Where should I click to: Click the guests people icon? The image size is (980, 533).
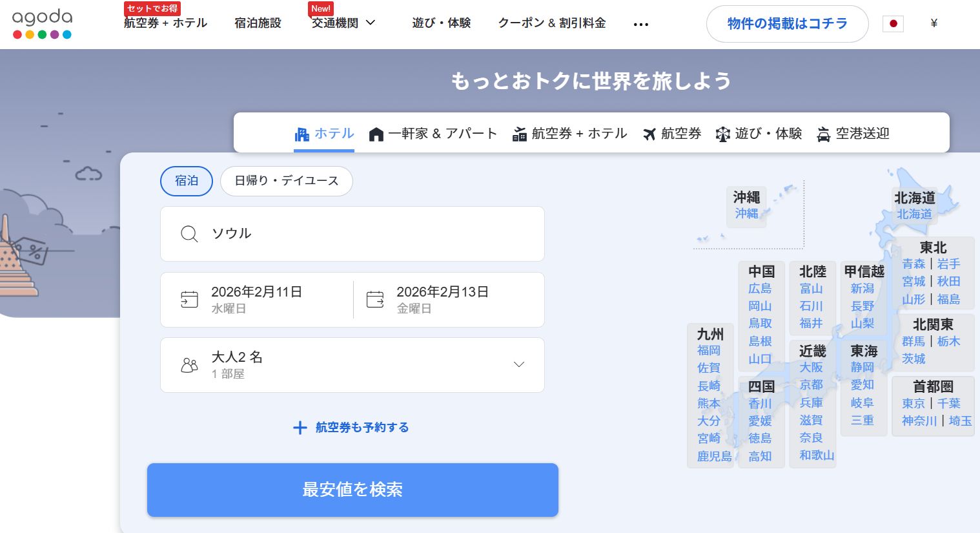point(189,365)
